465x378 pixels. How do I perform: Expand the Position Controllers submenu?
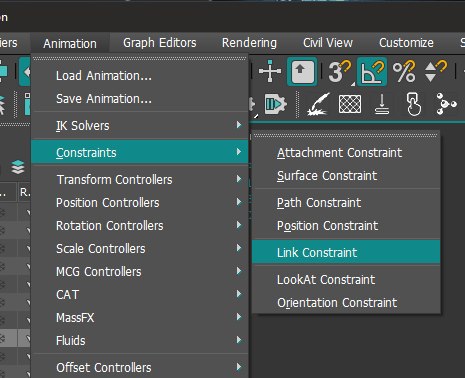(x=140, y=203)
